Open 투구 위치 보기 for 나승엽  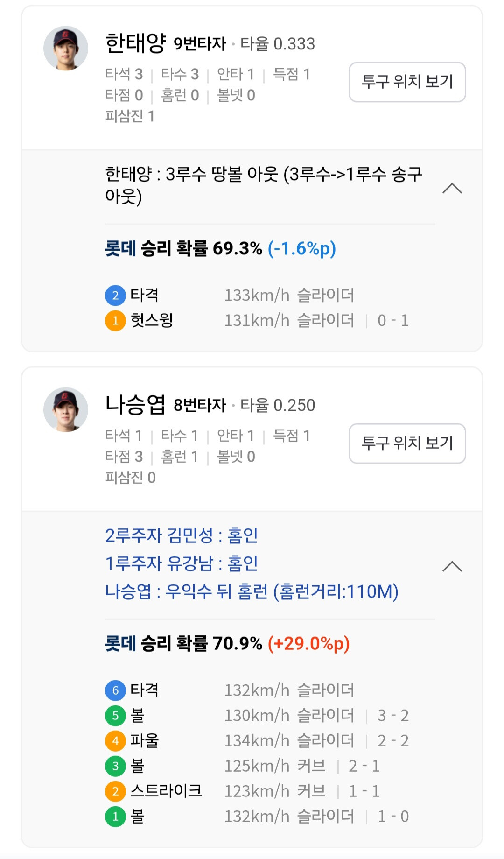pyautogui.click(x=407, y=443)
